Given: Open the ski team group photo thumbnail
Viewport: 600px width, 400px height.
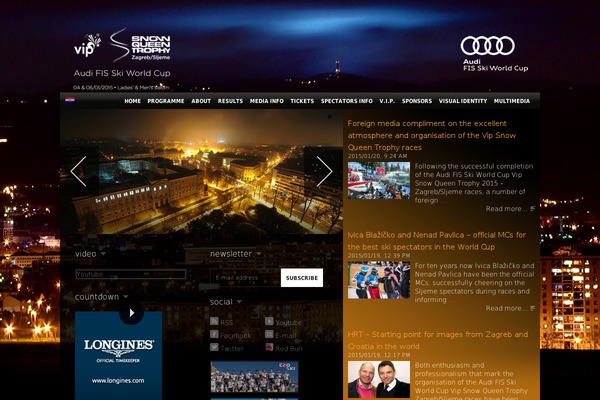Looking at the screenshot, I should pyautogui.click(x=254, y=377).
